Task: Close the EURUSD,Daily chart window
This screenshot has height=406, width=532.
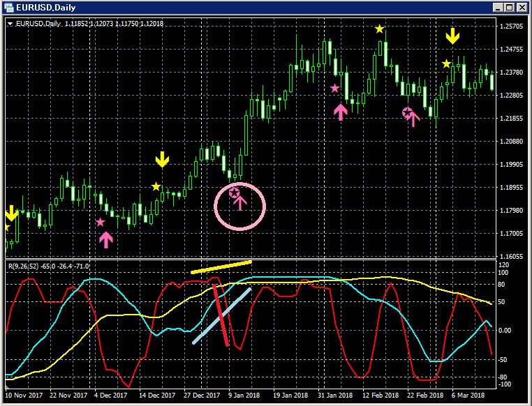Action: pyautogui.click(x=522, y=7)
